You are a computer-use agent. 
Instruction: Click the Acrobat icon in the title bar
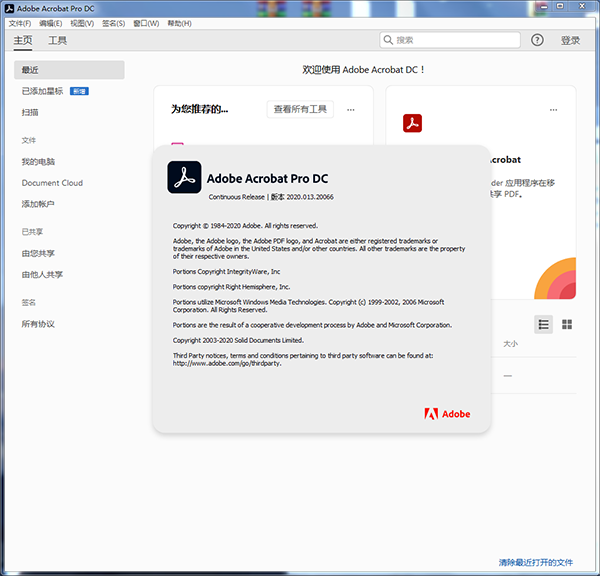9,8
